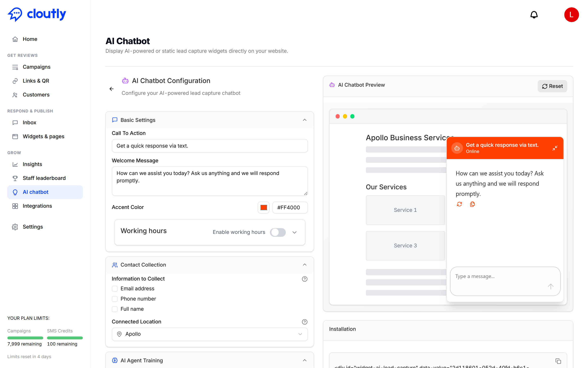Click Information to Collect help icon
This screenshot has width=588, height=368.
pyautogui.click(x=304, y=279)
